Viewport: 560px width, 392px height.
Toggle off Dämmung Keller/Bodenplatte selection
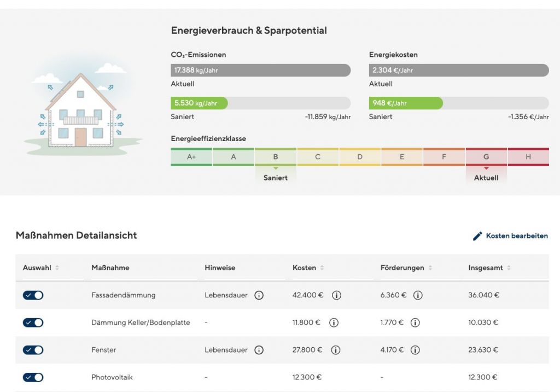pos(33,322)
